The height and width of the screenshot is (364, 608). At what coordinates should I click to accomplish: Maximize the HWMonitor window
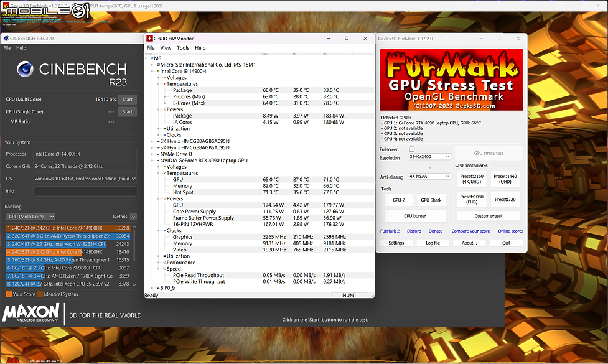[x=347, y=39]
